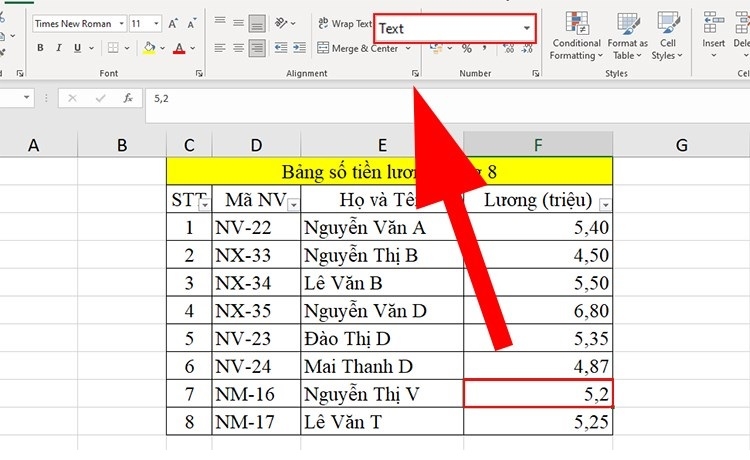
Task: Select cell containing NX-35
Action: pyautogui.click(x=256, y=310)
